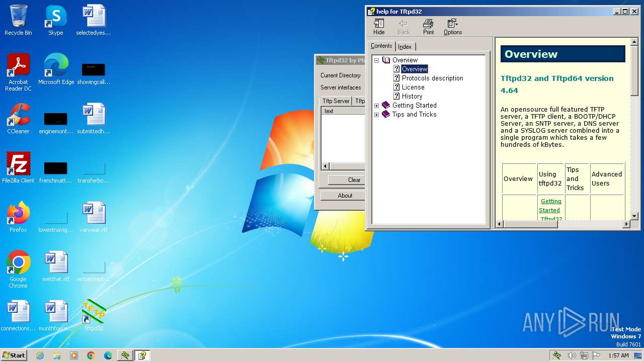The width and height of the screenshot is (644, 362).
Task: Switch to the Index tab
Action: coord(405,47)
